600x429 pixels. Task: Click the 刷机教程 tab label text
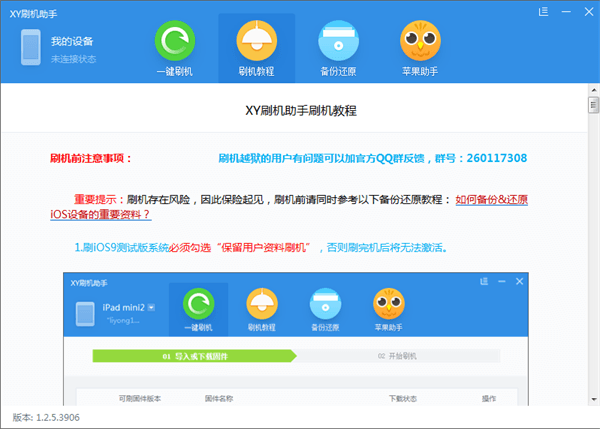[x=256, y=72]
